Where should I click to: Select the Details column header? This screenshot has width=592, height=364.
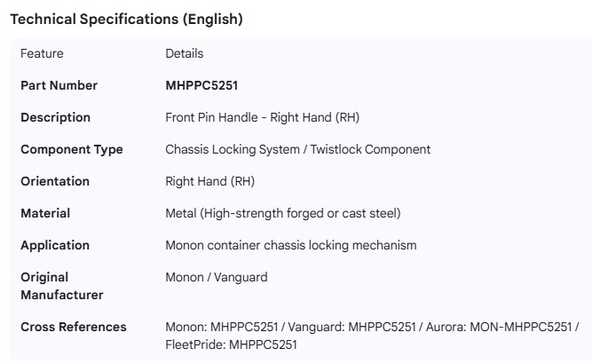184,53
